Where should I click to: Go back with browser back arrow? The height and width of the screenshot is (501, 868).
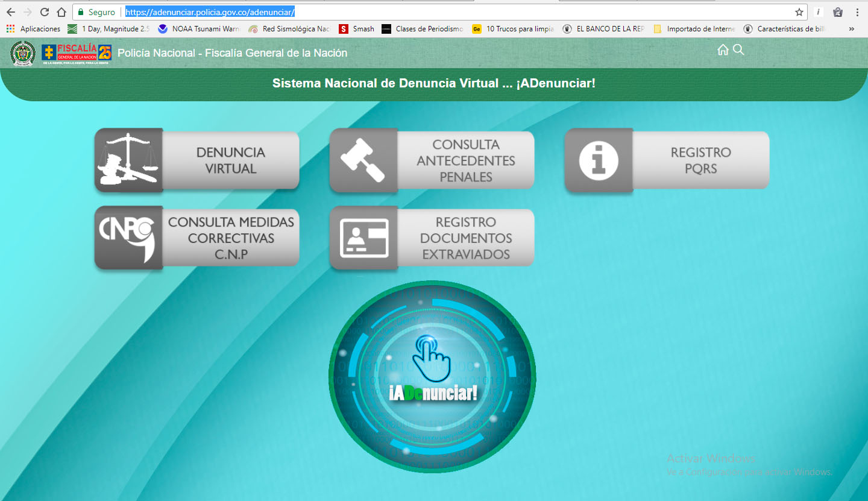pos(10,12)
